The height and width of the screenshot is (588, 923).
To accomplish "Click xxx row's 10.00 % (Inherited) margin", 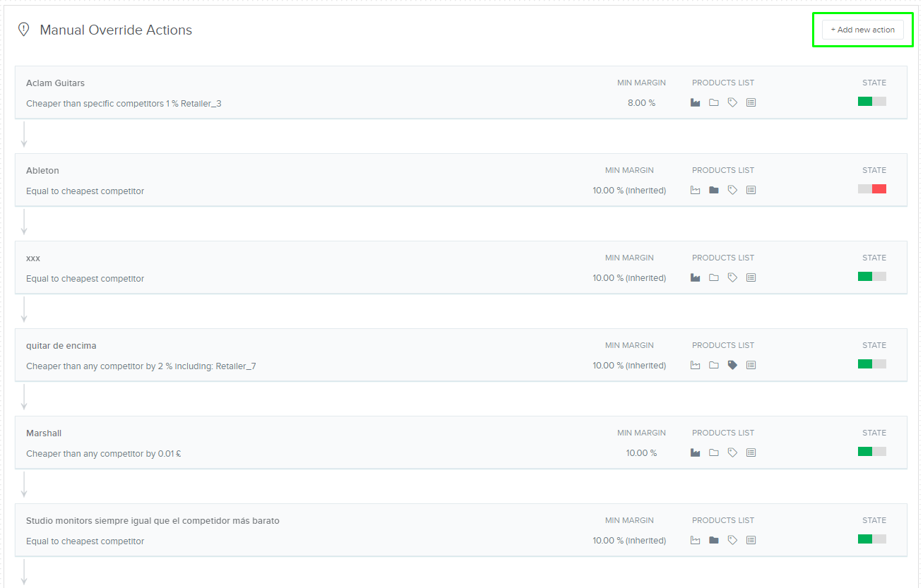I will click(x=629, y=278).
